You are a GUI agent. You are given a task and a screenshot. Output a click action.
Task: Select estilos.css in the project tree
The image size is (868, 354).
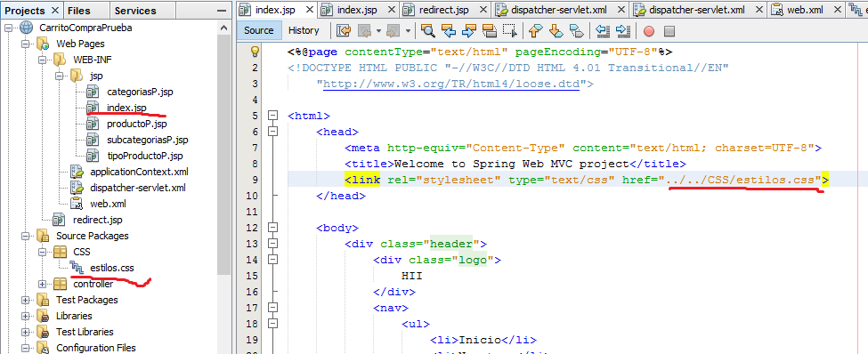(112, 269)
